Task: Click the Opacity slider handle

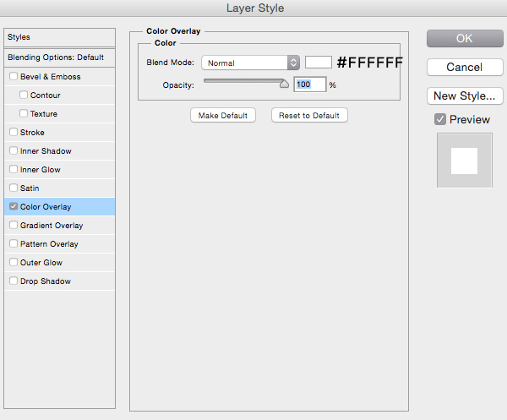Action: (x=284, y=84)
